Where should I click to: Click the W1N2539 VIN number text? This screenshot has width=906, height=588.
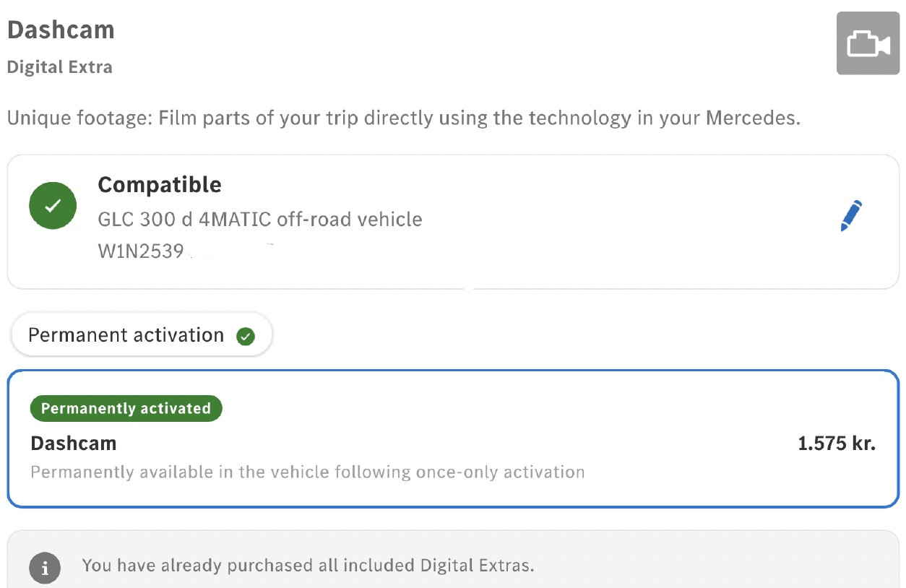pyautogui.click(x=141, y=252)
